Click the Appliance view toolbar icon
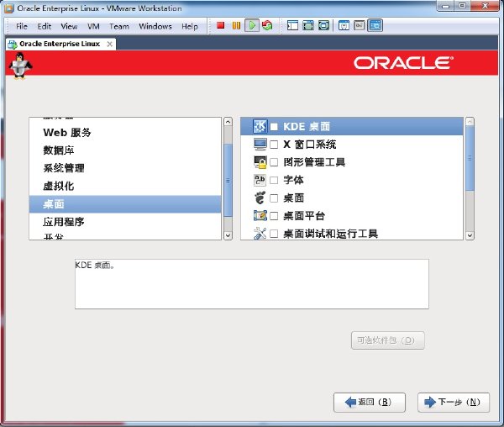Screen dimensions: 504x427 click(359, 25)
